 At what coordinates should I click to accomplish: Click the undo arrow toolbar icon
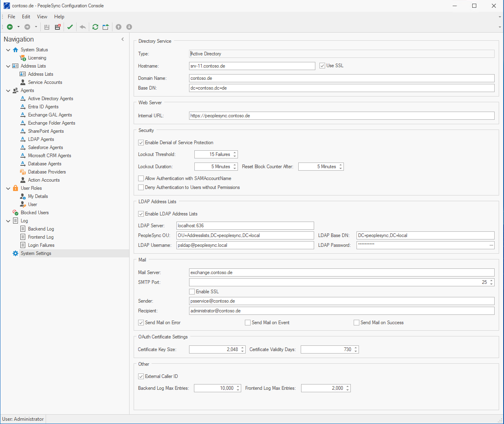(x=83, y=27)
